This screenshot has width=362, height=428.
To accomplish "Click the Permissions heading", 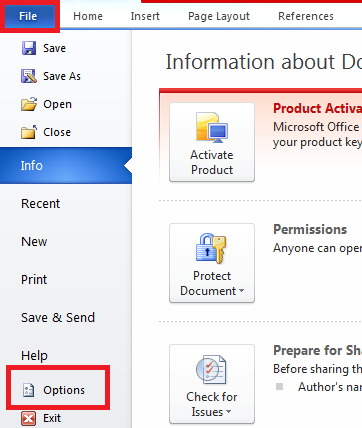I will coord(310,229).
